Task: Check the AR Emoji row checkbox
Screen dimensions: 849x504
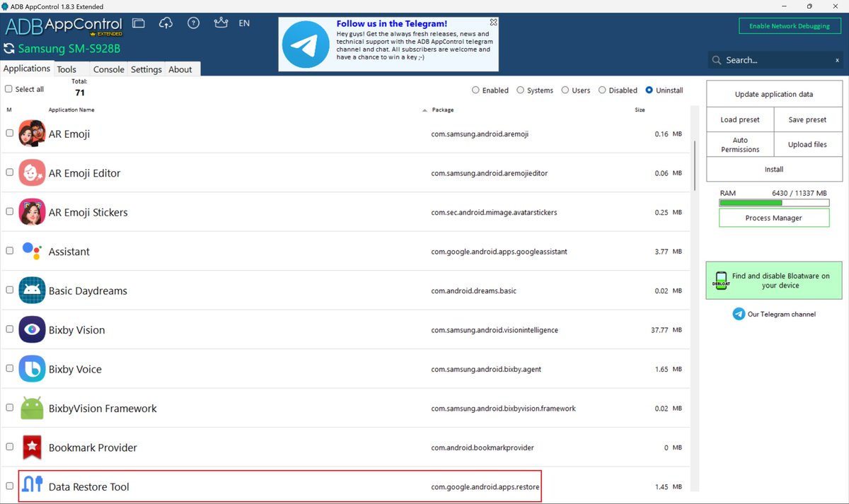Action: click(9, 133)
